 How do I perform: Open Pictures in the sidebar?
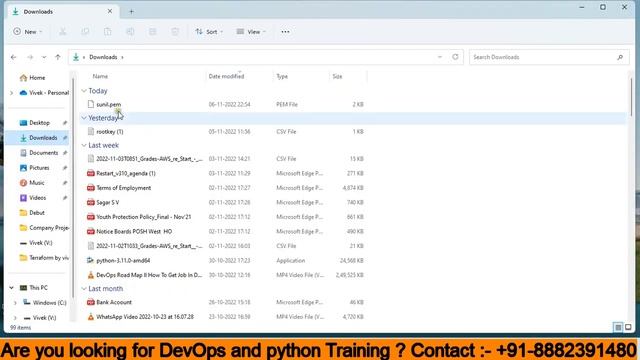(39, 168)
